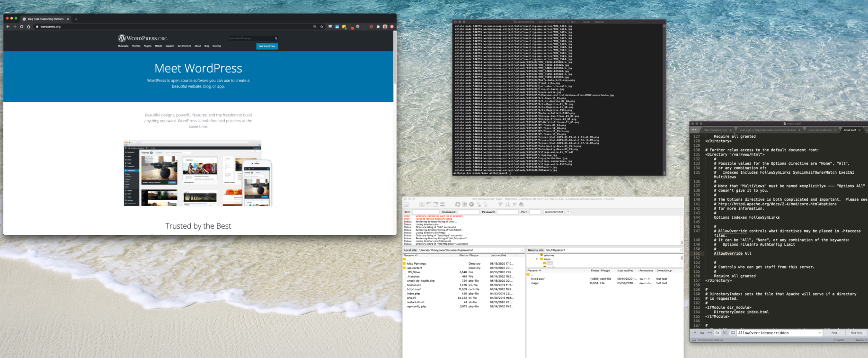Click WordPress site search magnifier icon
Viewport: 868px width, 358px height.
(x=276, y=38)
